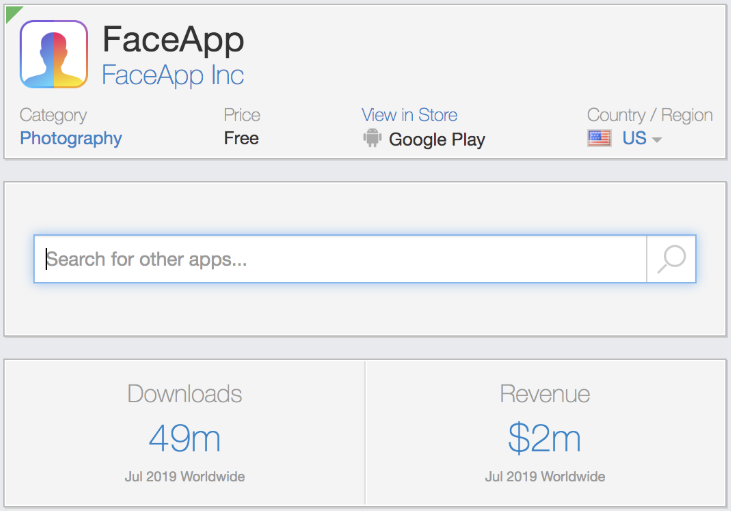Open the Photography category link
The height and width of the screenshot is (511, 731).
[x=71, y=138]
